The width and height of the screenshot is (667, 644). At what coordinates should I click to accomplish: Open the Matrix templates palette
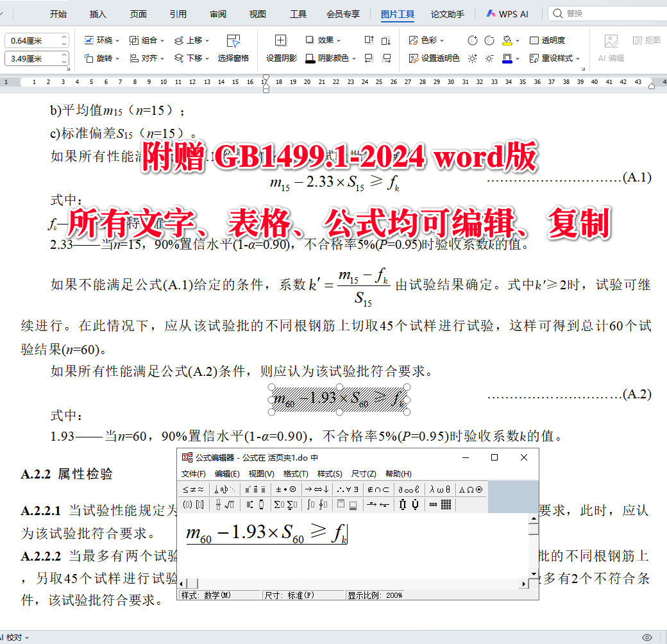pos(440,505)
